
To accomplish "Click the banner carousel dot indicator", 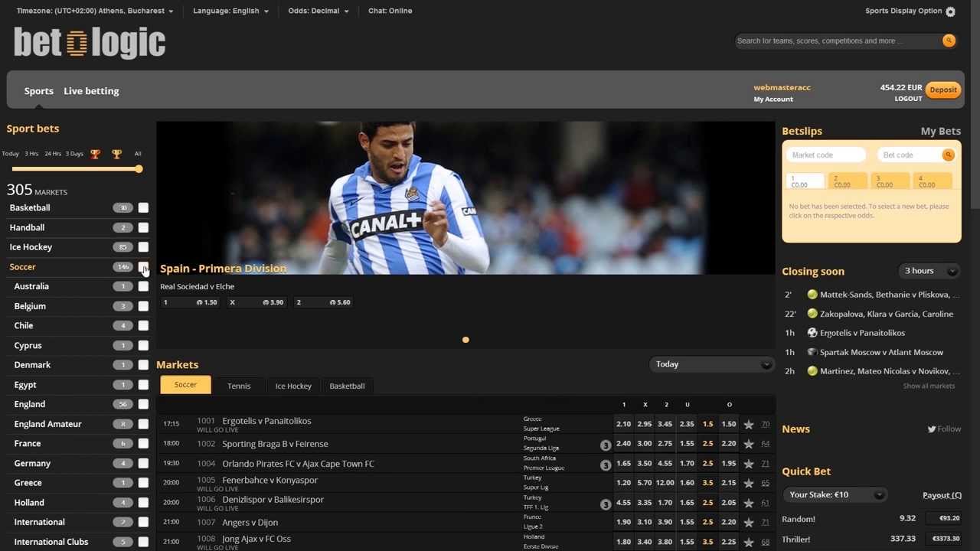I will (465, 340).
